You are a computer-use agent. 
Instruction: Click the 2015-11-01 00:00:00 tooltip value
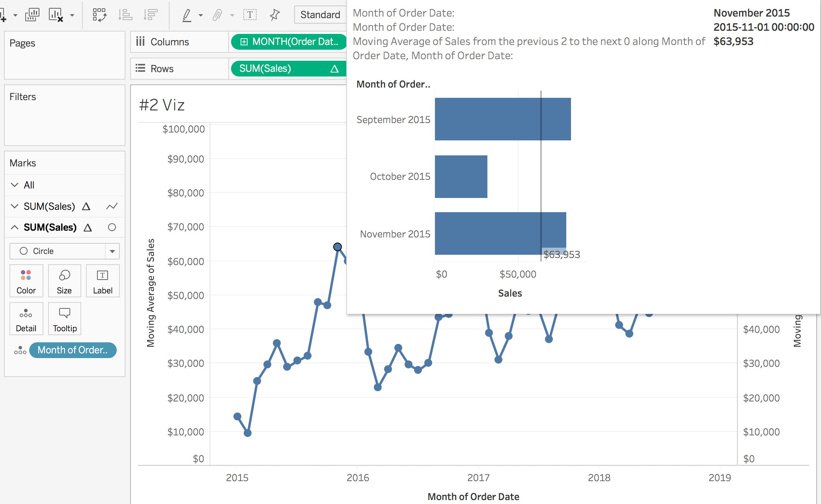tap(764, 27)
